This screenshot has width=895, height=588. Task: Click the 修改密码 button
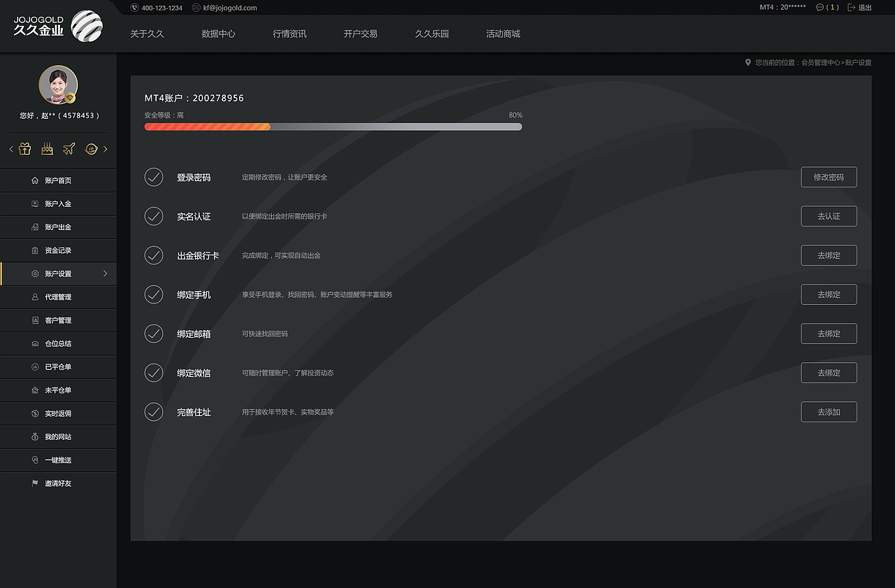(829, 177)
